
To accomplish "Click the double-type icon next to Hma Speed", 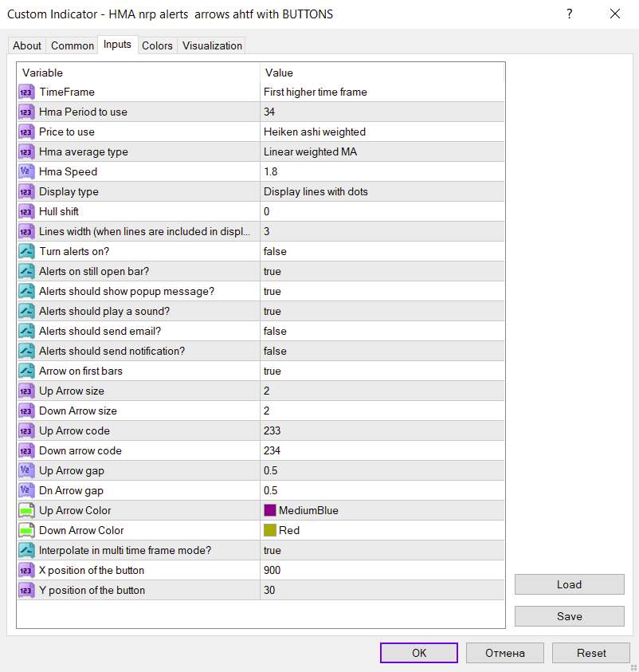I will point(26,171).
